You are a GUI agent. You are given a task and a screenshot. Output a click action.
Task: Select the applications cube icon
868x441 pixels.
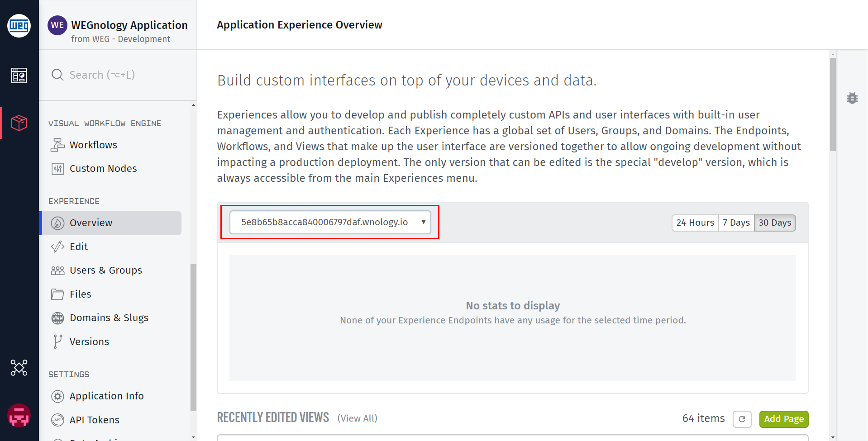coord(19,123)
